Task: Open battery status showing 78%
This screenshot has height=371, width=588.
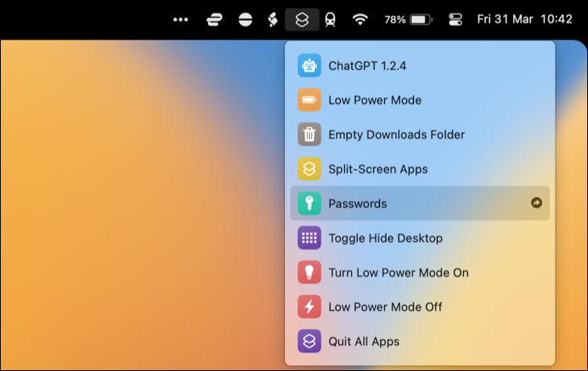Action: [408, 19]
